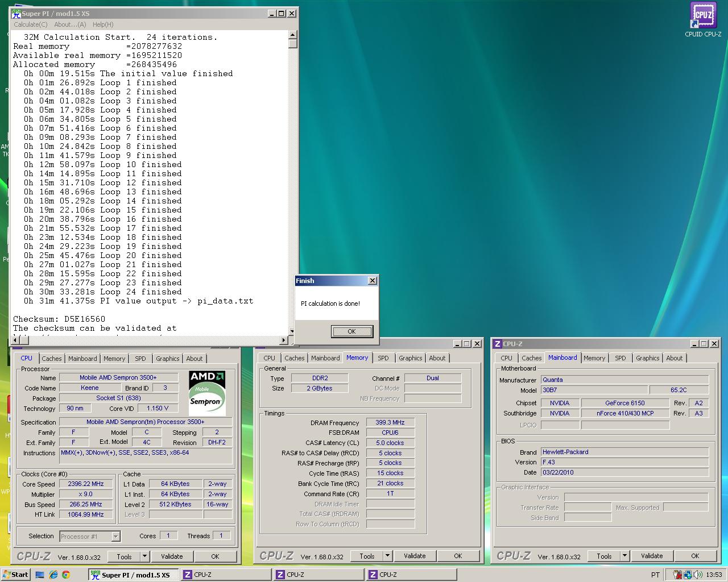Click the Checksum: D5E16560 line

point(59,319)
